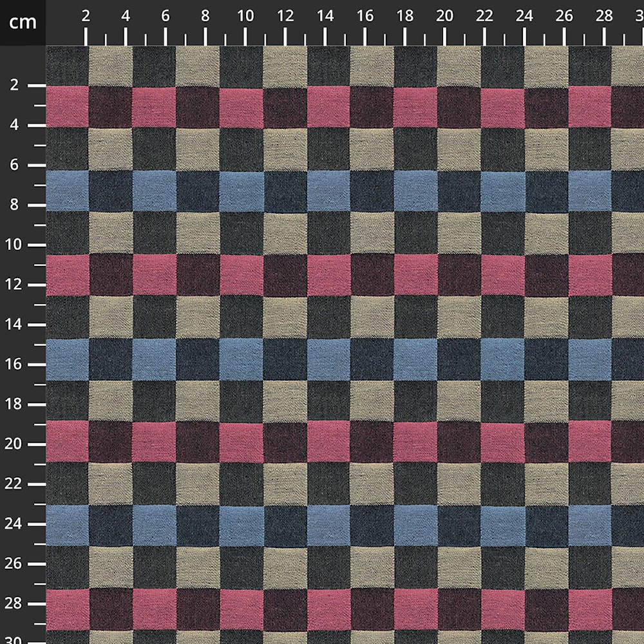Viewport: 644px width, 644px height.
Task: Pick the 22 label on the vertical ruler
Action: click(13, 484)
